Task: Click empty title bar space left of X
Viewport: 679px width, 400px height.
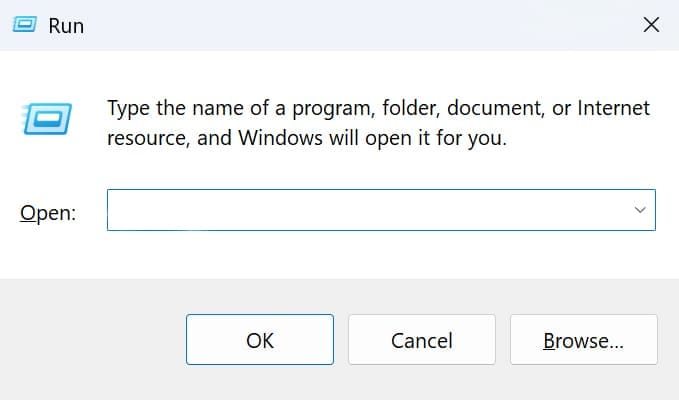Action: coord(400,26)
